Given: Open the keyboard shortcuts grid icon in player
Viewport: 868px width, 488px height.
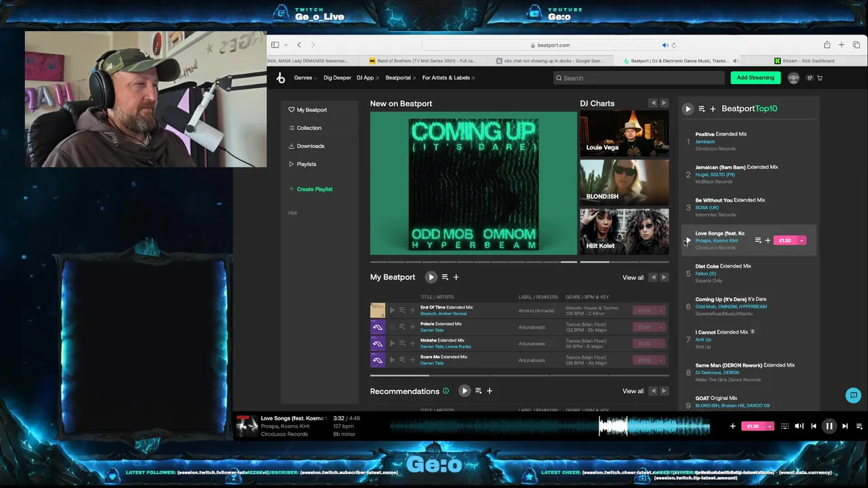Looking at the screenshot, I should [x=785, y=426].
